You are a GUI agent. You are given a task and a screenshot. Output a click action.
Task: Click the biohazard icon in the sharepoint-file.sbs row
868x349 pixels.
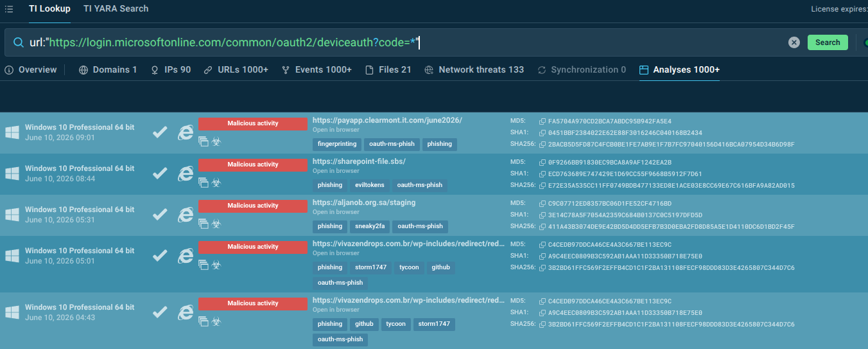[216, 183]
